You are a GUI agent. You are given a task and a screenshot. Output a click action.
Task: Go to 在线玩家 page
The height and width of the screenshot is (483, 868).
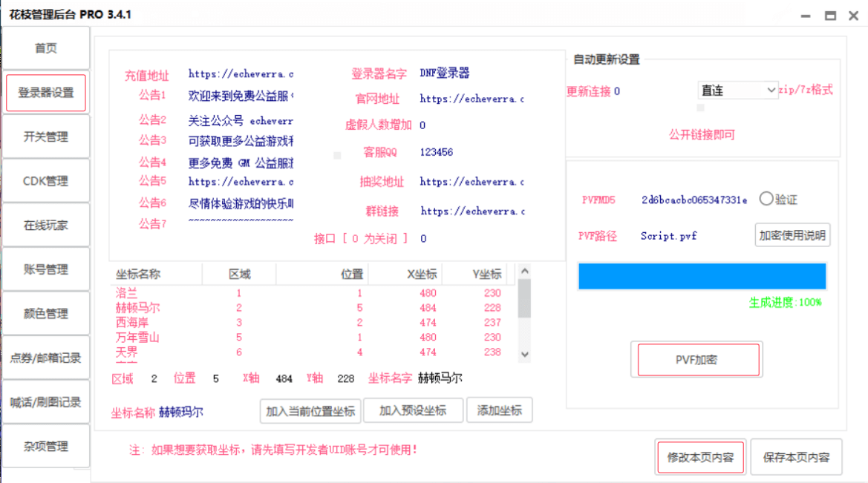pyautogui.click(x=45, y=226)
